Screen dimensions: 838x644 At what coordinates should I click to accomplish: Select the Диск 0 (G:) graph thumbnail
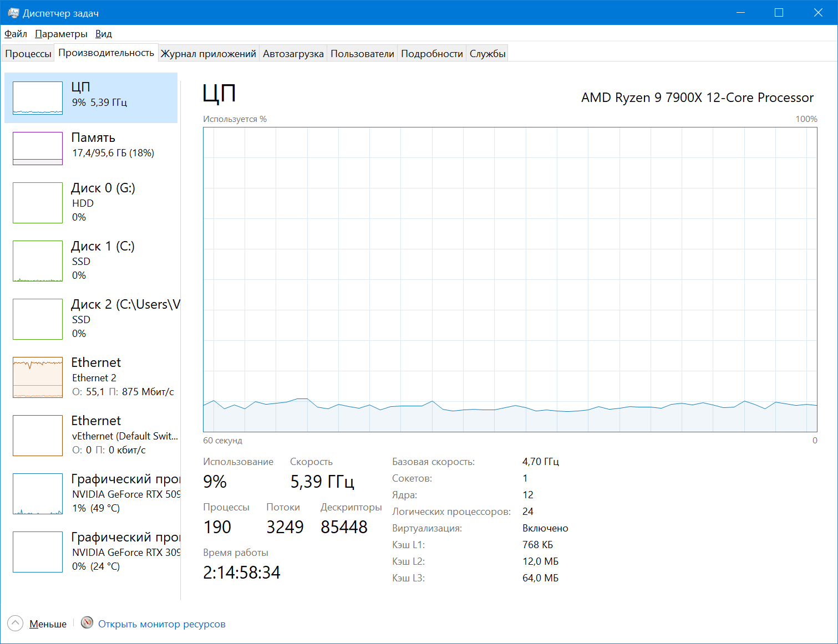tap(38, 203)
